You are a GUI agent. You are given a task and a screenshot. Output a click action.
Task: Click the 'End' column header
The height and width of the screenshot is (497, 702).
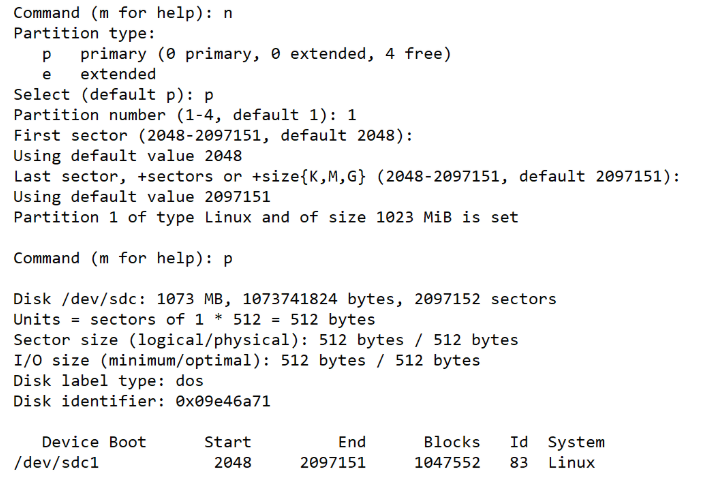[x=351, y=442]
